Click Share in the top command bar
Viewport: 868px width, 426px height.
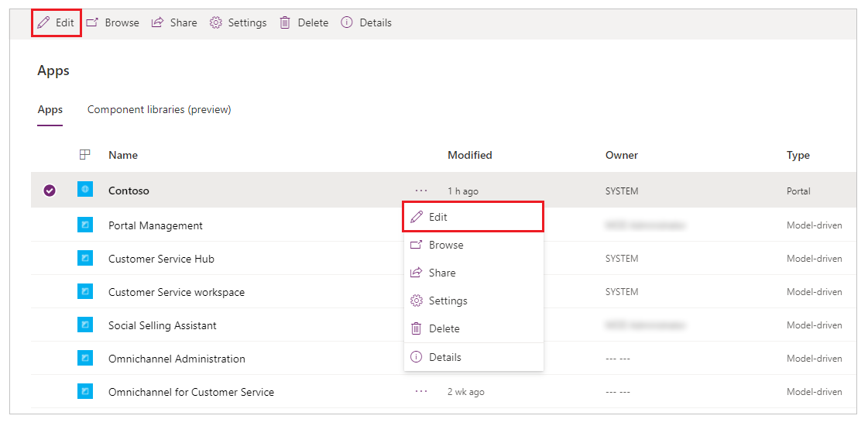174,23
